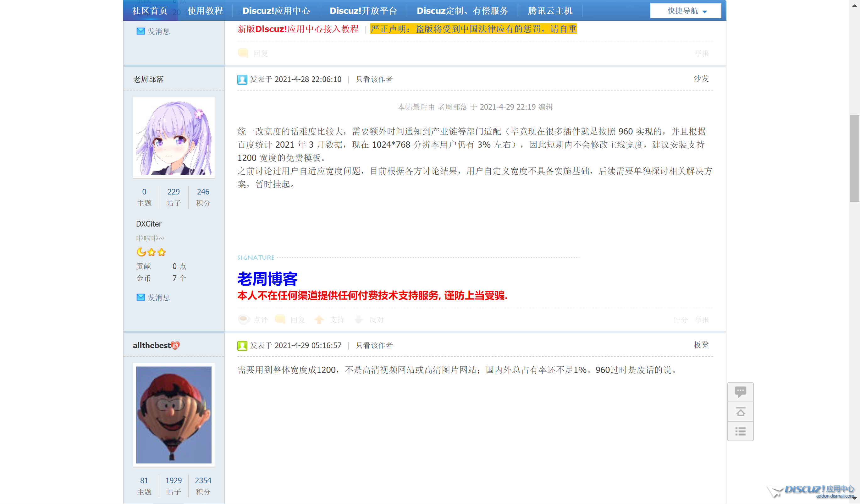Open 使用教程 navigation item
Screen dimensions: 860x504
pos(205,11)
